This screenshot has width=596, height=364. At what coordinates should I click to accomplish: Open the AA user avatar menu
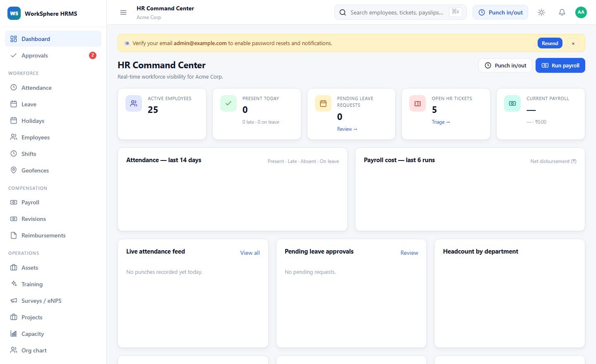coord(581,12)
